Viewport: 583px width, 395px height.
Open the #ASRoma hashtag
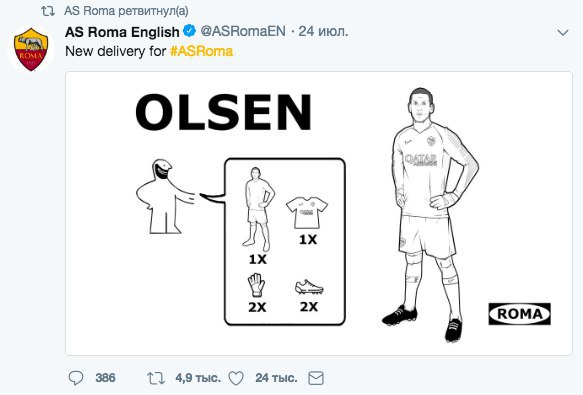[201, 51]
